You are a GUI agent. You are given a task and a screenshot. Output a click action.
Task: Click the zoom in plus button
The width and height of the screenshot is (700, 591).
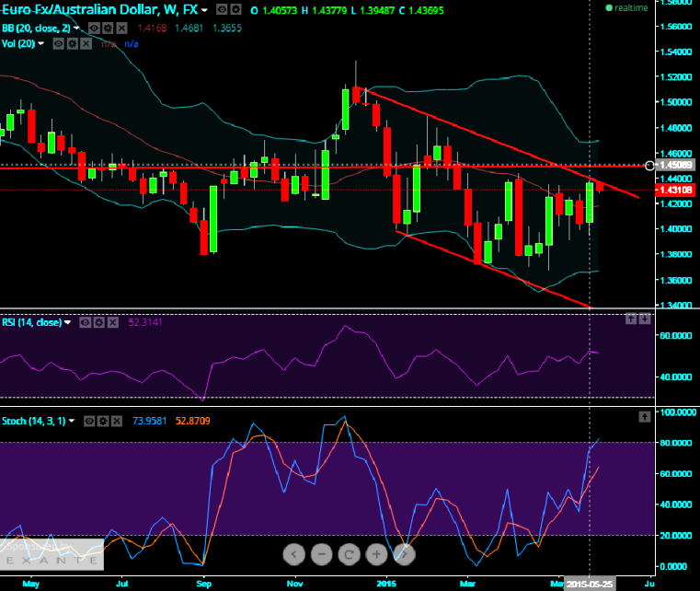click(x=377, y=555)
